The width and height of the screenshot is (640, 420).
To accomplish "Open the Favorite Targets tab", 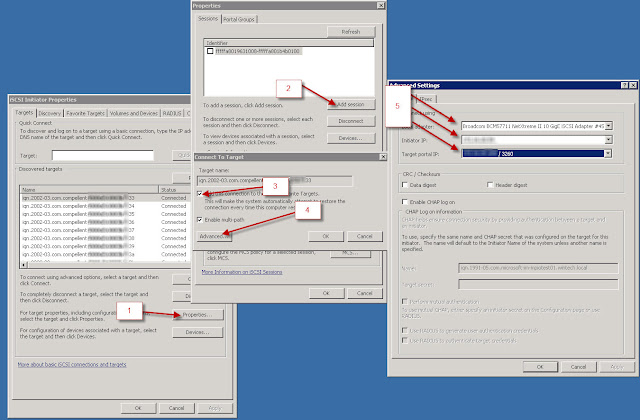I will tap(85, 113).
